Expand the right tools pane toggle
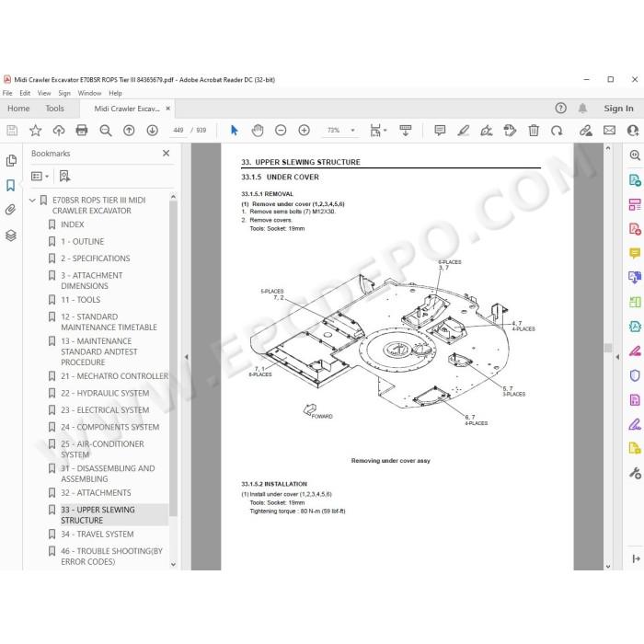644x644 pixels. (637, 558)
